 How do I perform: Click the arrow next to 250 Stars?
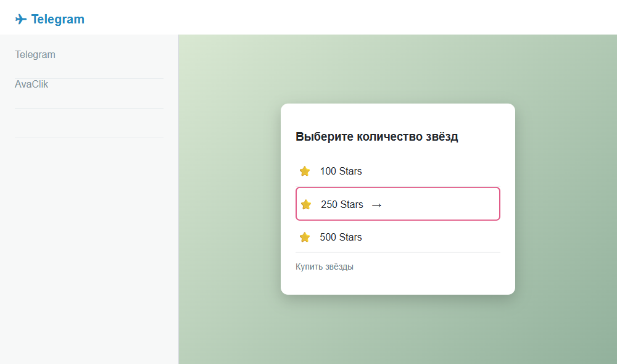point(376,205)
